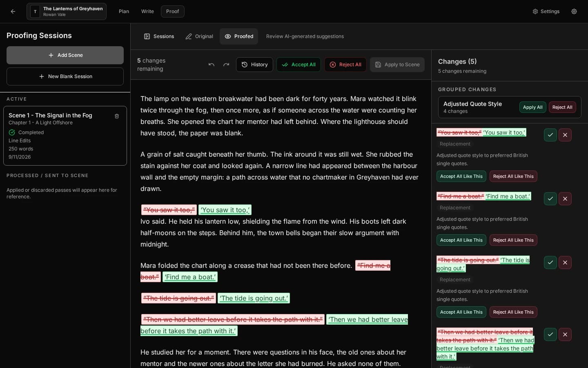This screenshot has height=368, width=588.
Task: Reject All Adjusted Quote Style grouped changes
Action: click(562, 107)
